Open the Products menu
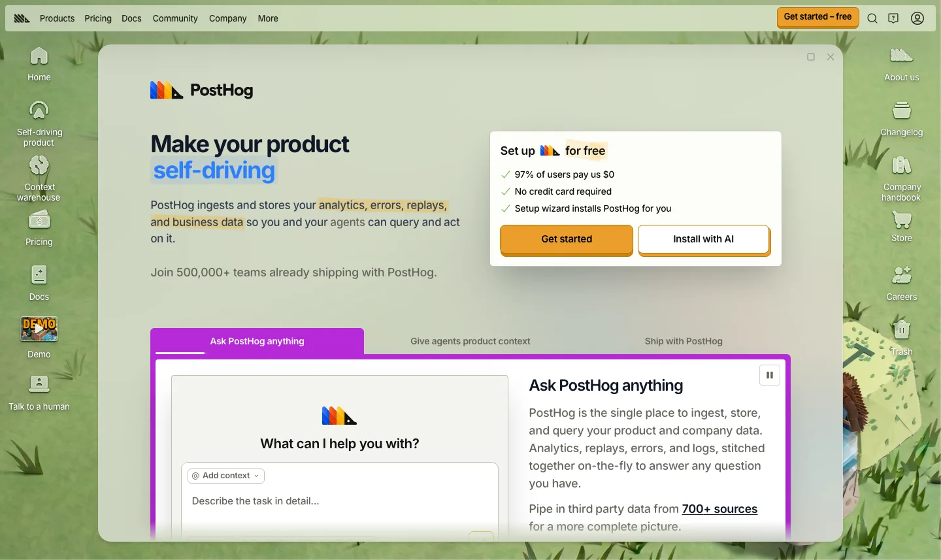The height and width of the screenshot is (560, 941). 57,18
